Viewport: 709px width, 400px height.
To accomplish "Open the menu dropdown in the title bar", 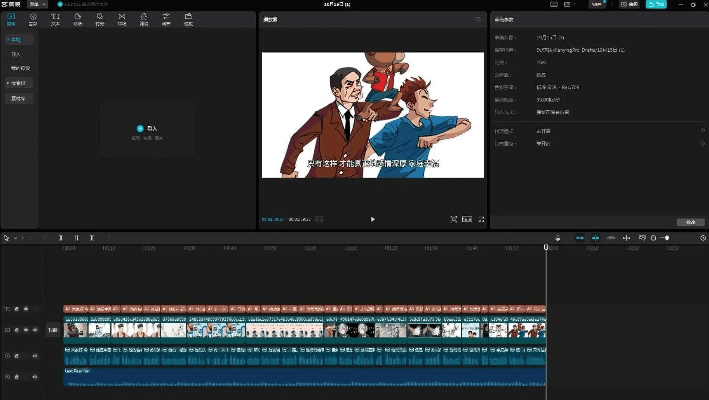I will pos(36,4).
